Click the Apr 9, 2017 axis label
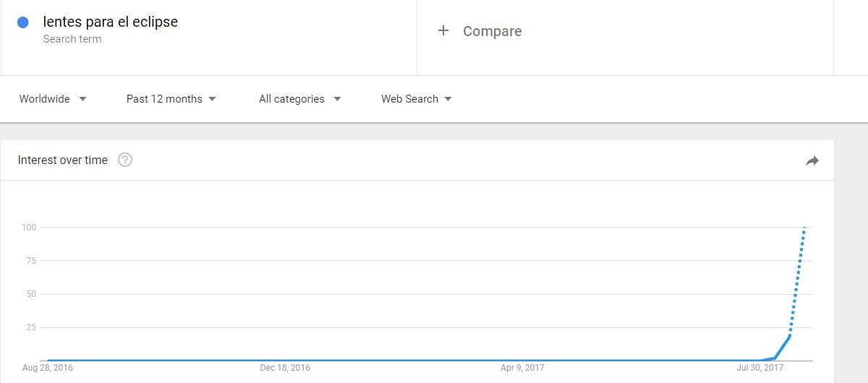Screen dimensions: 868x383 pos(522,368)
